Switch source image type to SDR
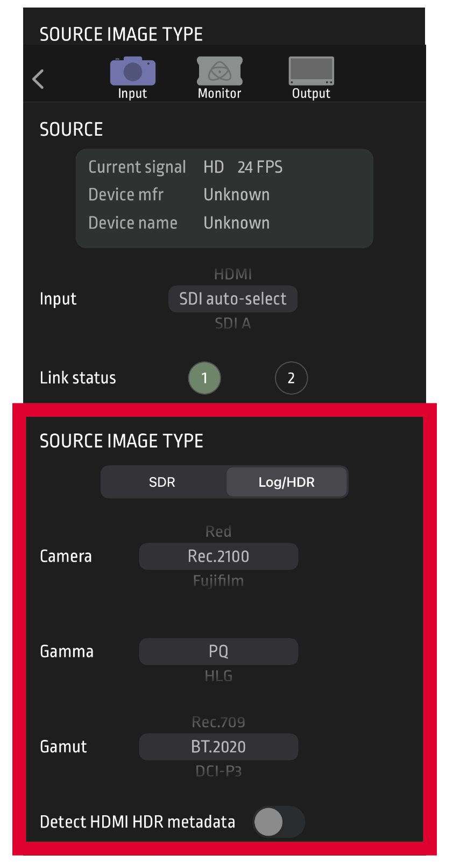The width and height of the screenshot is (453, 868). [162, 482]
